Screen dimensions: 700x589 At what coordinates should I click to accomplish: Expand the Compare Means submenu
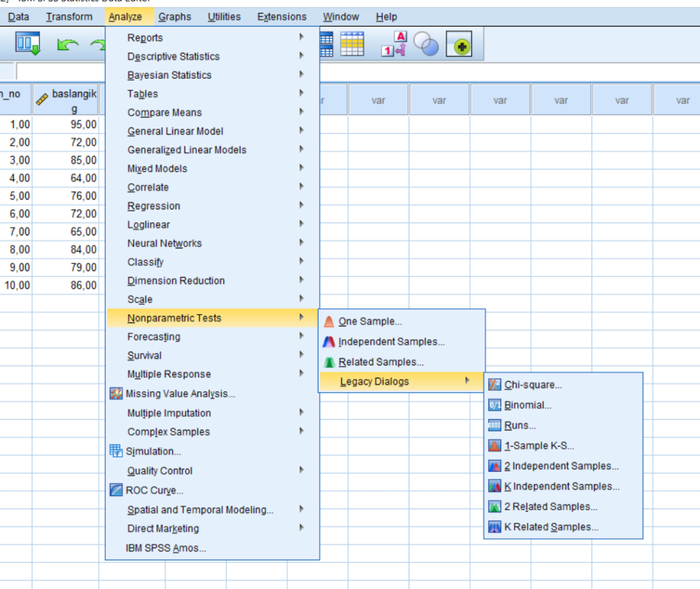164,113
